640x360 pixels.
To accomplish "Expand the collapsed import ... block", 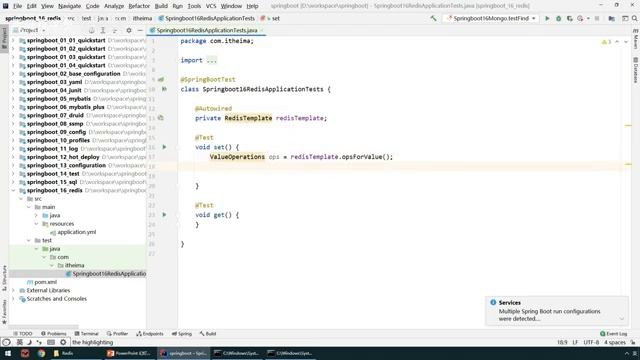I will (211, 60).
